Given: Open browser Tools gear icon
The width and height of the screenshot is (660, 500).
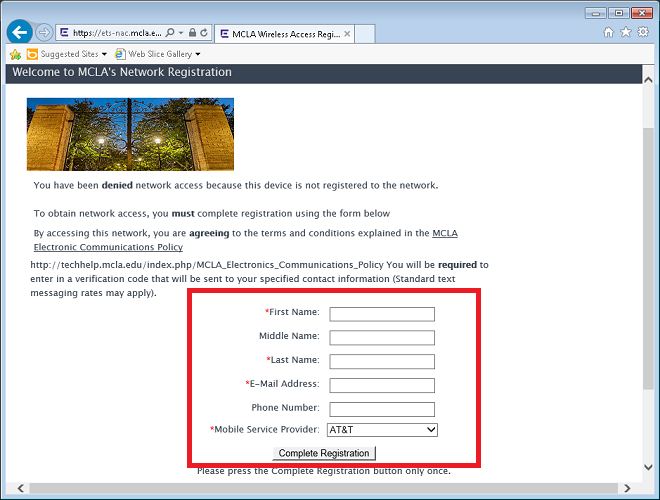Looking at the screenshot, I should (643, 32).
